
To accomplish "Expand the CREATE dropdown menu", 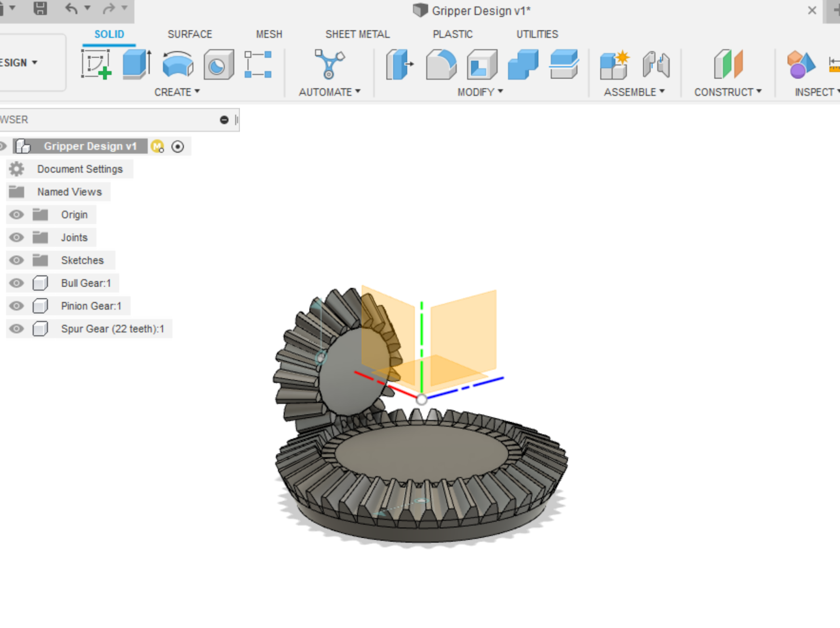I will point(177,92).
